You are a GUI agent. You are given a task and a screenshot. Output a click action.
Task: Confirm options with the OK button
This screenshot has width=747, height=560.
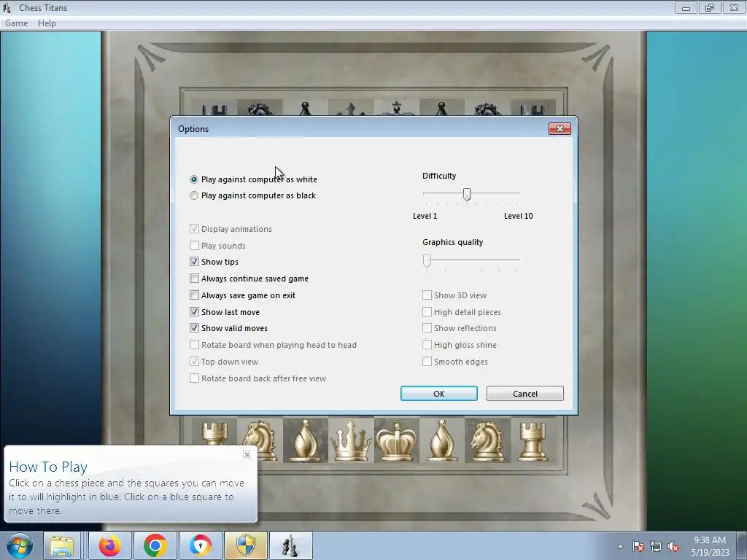[438, 393]
